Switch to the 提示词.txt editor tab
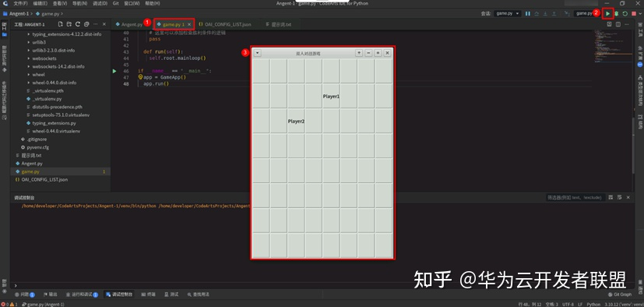Screen dimensions: 644x307 pos(279,25)
